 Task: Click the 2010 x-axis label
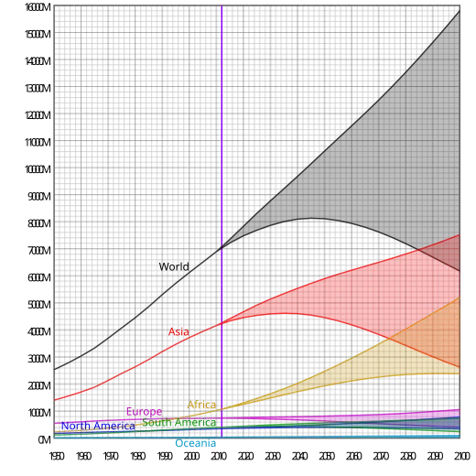219,456
